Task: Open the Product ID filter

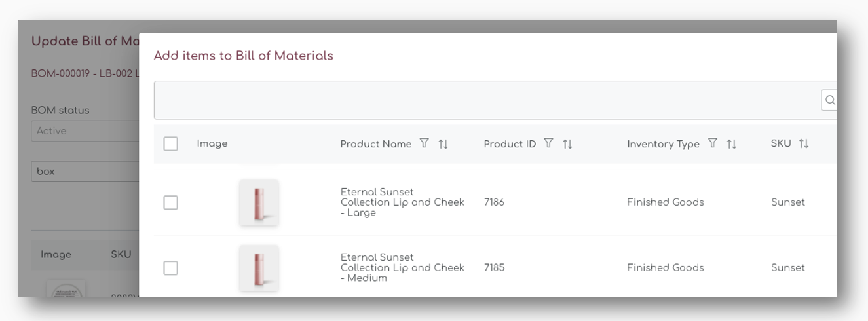Action: pos(549,143)
